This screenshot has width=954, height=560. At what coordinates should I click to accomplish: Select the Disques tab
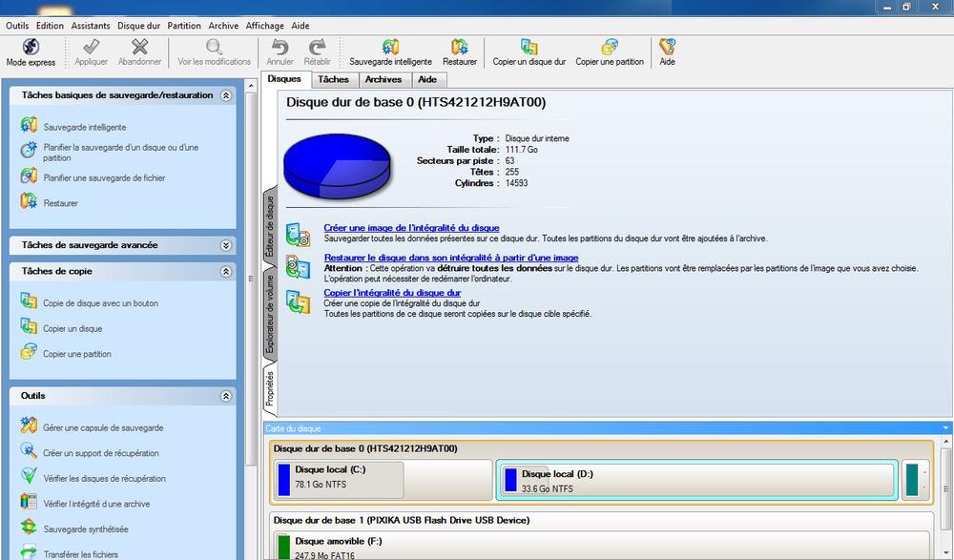tap(284, 78)
